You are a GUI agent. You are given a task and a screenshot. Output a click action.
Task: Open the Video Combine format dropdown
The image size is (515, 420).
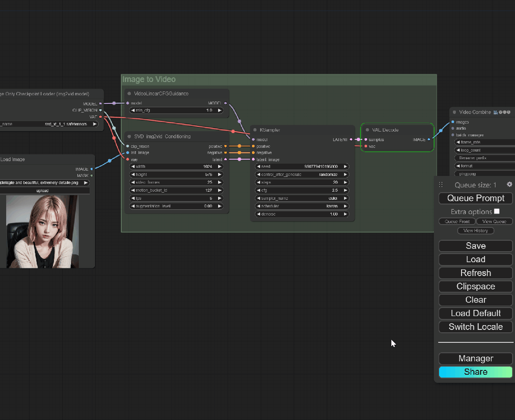(485, 166)
